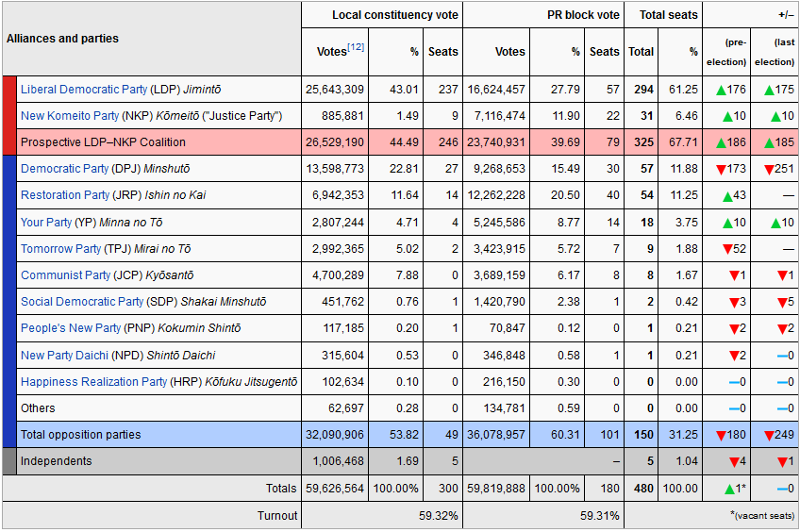Click the green arrow beside 1* in Totals

pos(729,490)
